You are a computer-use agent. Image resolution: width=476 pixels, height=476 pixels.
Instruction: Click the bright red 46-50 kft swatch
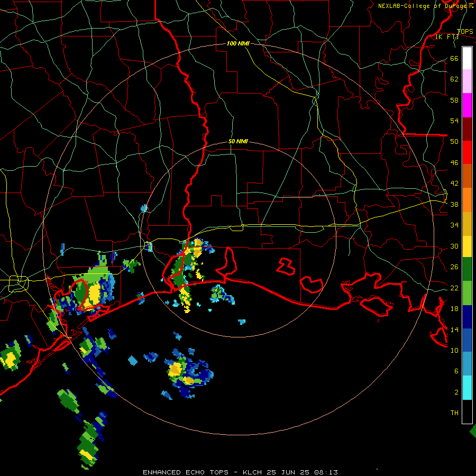(467, 152)
